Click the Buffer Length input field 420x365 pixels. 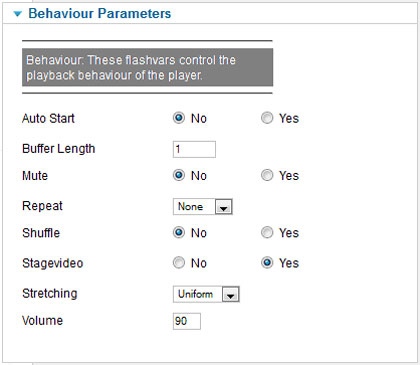pos(194,149)
